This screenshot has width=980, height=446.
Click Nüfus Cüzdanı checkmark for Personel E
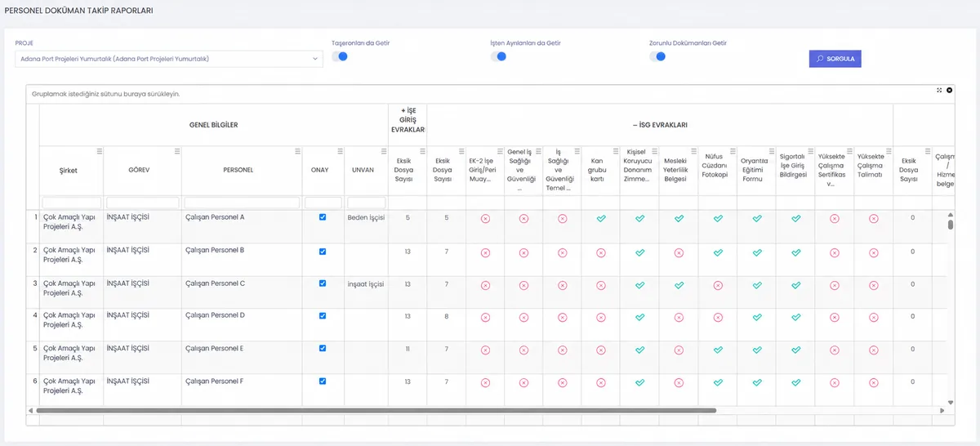coord(719,350)
